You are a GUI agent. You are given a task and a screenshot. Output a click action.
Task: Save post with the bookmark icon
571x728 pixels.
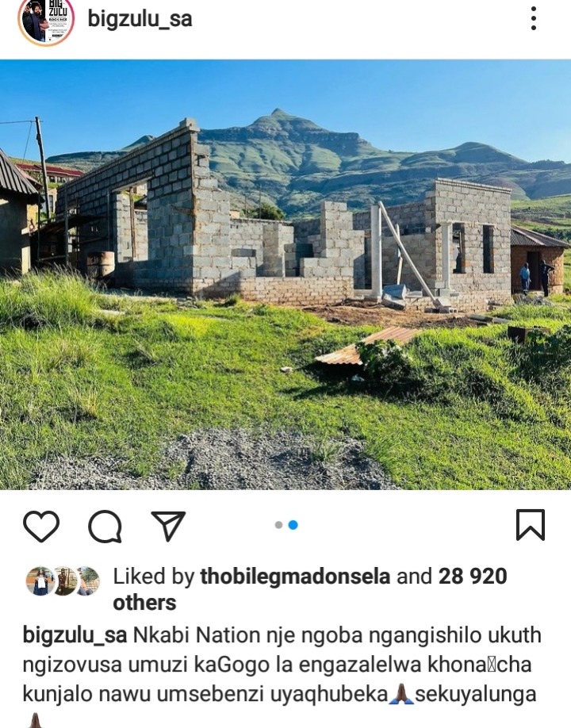click(x=530, y=525)
